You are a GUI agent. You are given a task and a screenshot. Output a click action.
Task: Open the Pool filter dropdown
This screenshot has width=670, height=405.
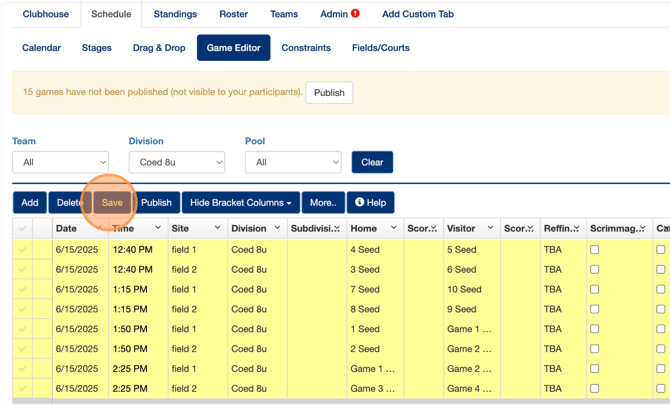point(292,162)
